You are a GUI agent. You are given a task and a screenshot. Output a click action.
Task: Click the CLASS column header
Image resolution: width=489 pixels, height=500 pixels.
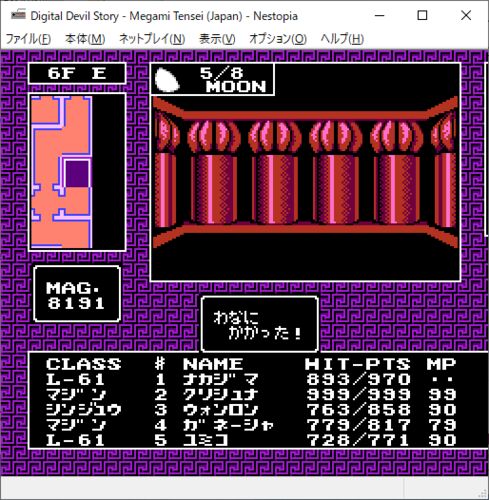pos(84,364)
